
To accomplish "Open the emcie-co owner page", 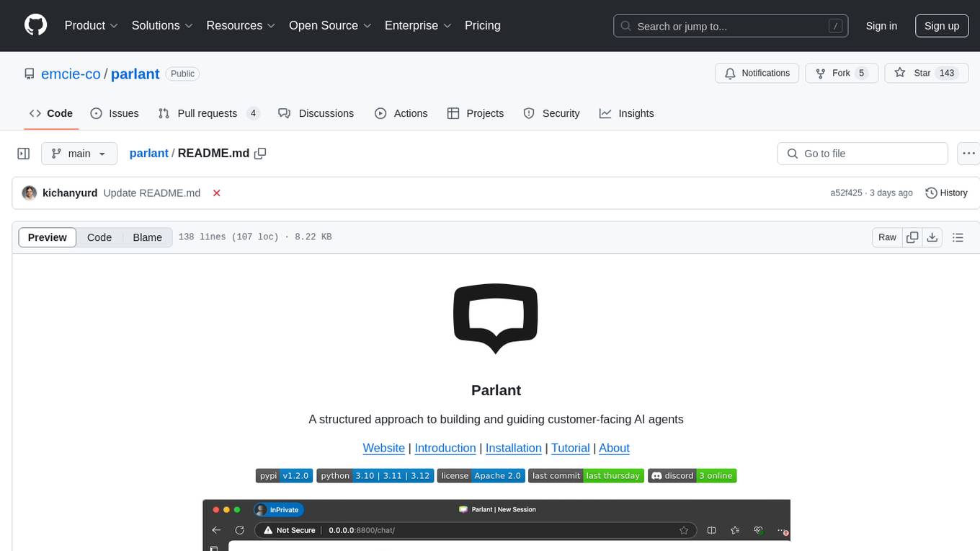I will click(71, 74).
